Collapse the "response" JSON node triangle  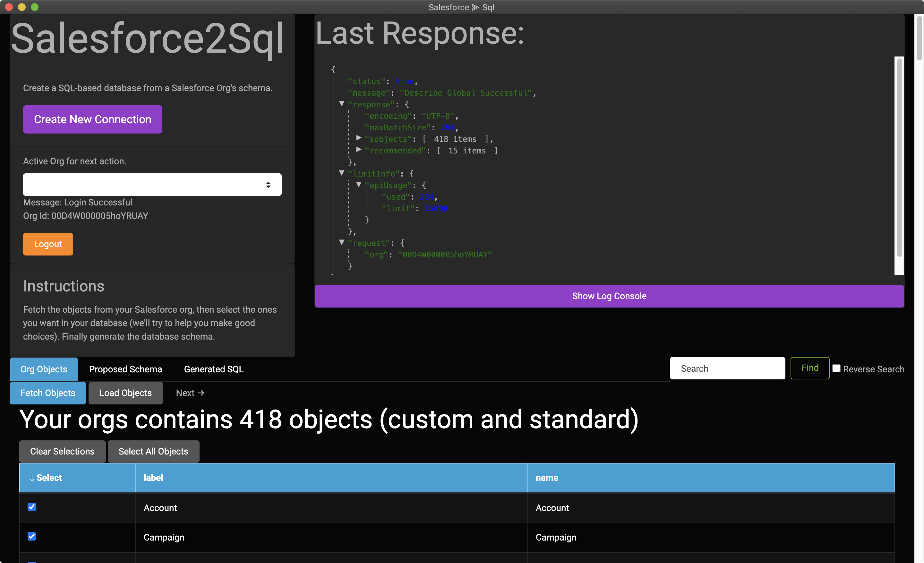(342, 104)
